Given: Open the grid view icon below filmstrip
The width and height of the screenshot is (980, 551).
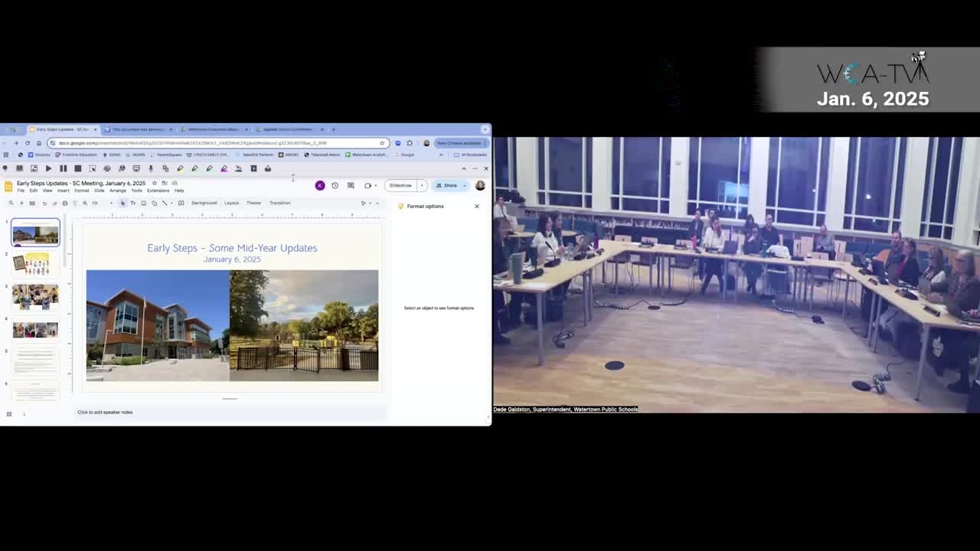Looking at the screenshot, I should [x=9, y=414].
